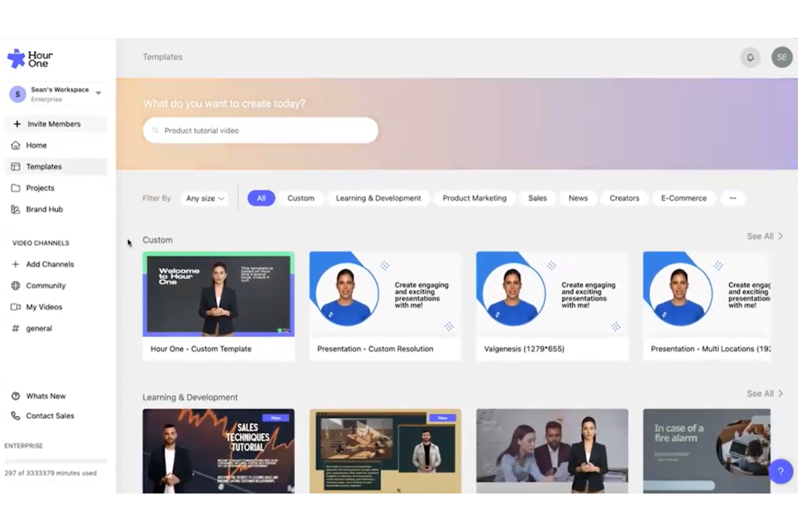Open Templates in the sidebar
This screenshot has height=532, width=798.
(x=57, y=167)
